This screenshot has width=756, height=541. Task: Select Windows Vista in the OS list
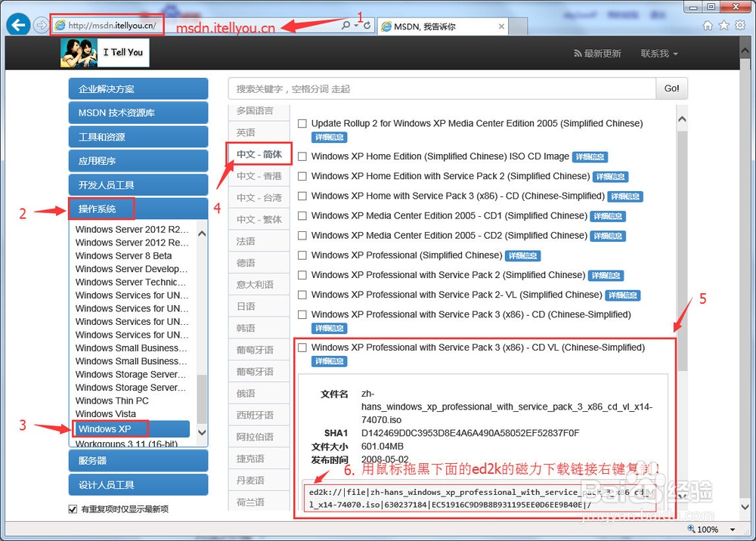coord(106,414)
